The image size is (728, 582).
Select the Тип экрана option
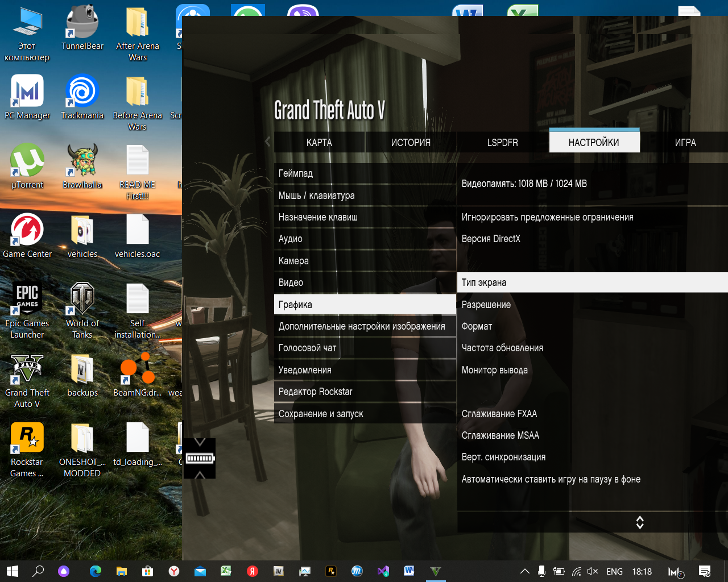coord(593,282)
